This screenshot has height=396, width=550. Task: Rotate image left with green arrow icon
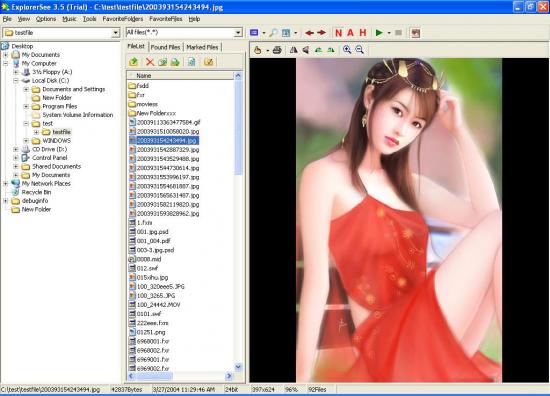(318, 50)
